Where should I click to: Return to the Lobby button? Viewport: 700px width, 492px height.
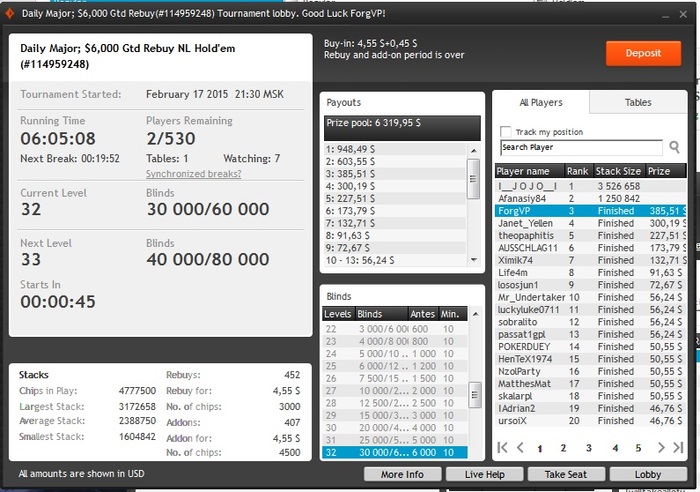(648, 474)
